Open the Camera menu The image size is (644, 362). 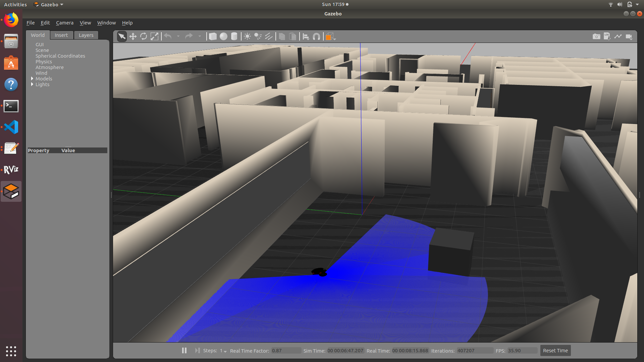[64, 23]
